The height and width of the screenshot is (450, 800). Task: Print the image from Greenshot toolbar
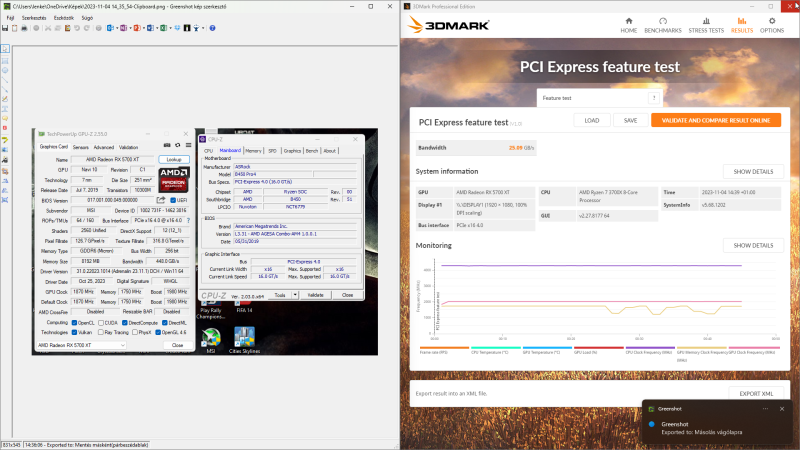(x=24, y=28)
